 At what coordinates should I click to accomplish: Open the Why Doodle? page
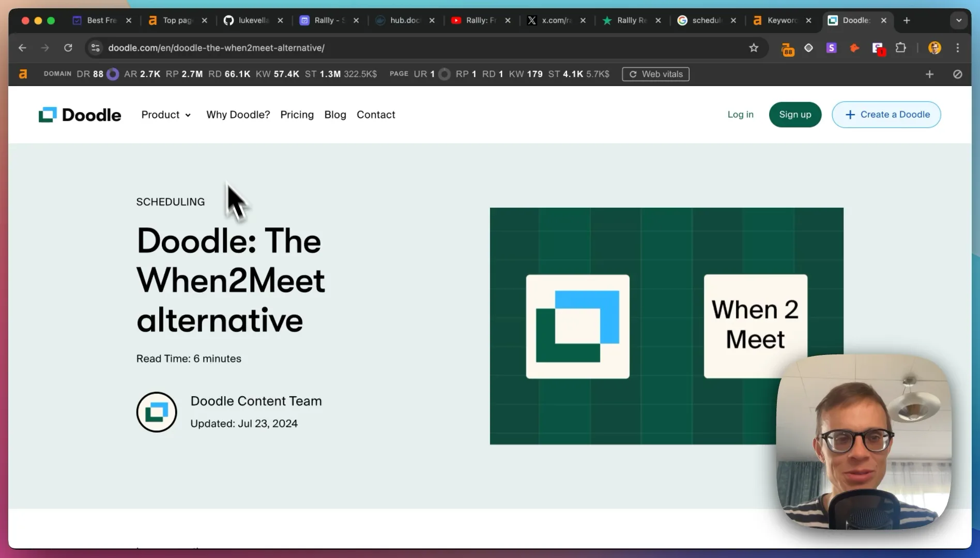[x=238, y=115]
